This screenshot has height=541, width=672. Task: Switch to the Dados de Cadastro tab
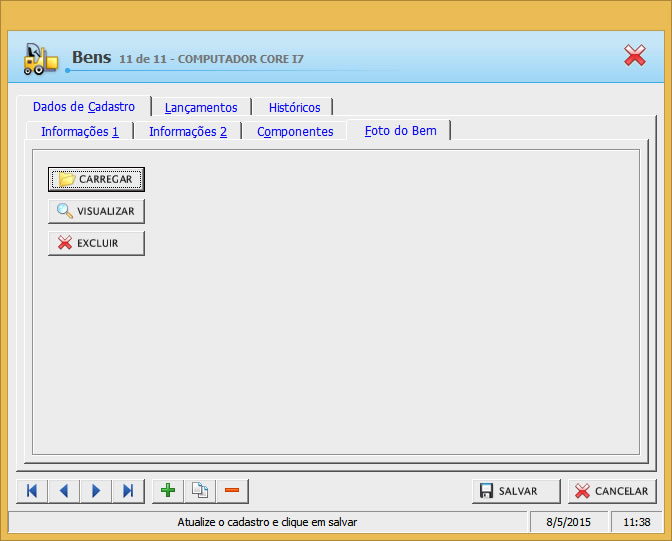click(84, 106)
